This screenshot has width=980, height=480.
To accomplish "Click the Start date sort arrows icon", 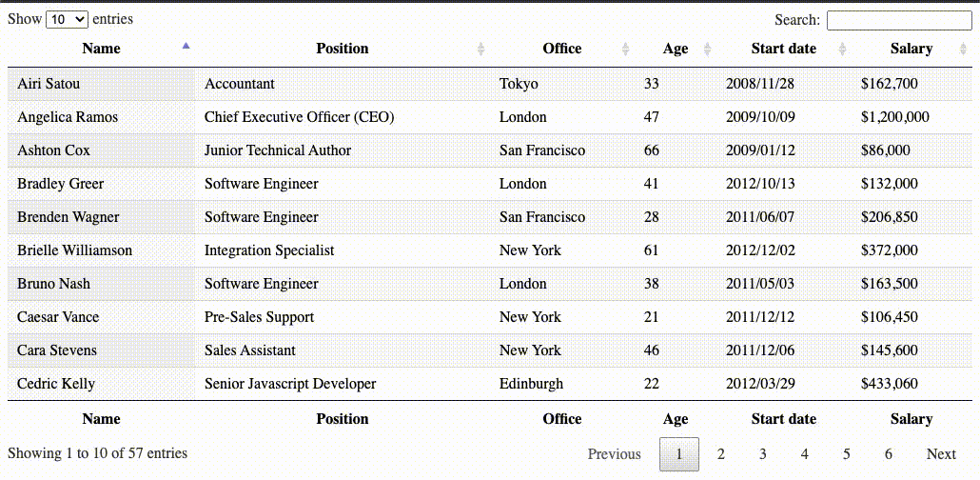I will [x=842, y=49].
